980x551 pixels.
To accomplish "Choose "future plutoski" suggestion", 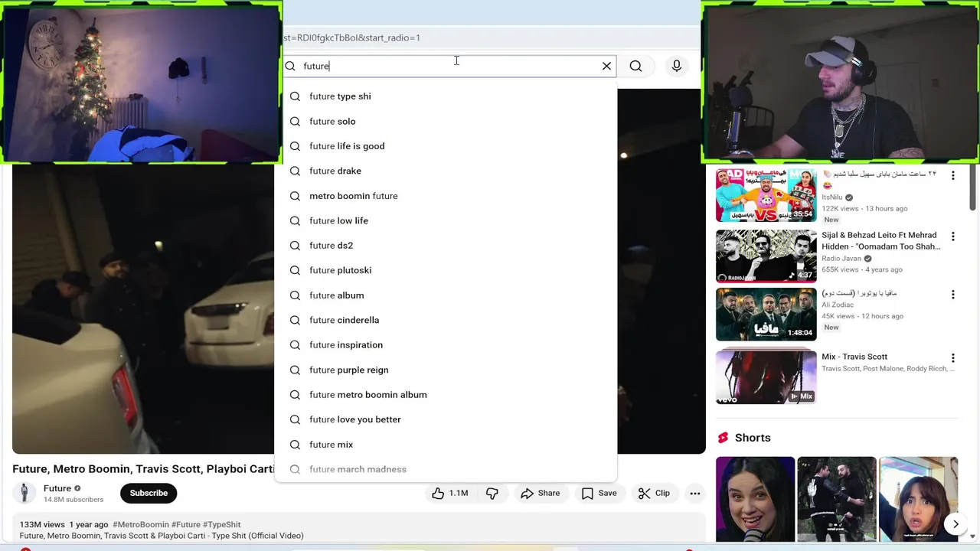I will coord(446,270).
